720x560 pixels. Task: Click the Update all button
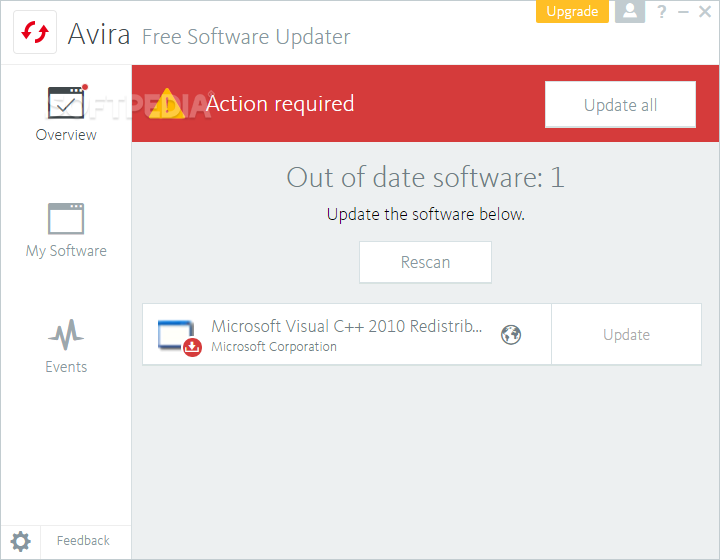click(x=620, y=105)
